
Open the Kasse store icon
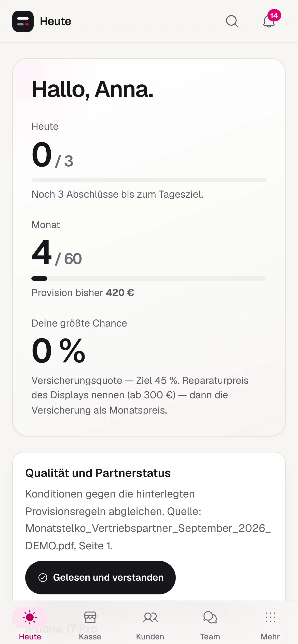click(x=90, y=617)
